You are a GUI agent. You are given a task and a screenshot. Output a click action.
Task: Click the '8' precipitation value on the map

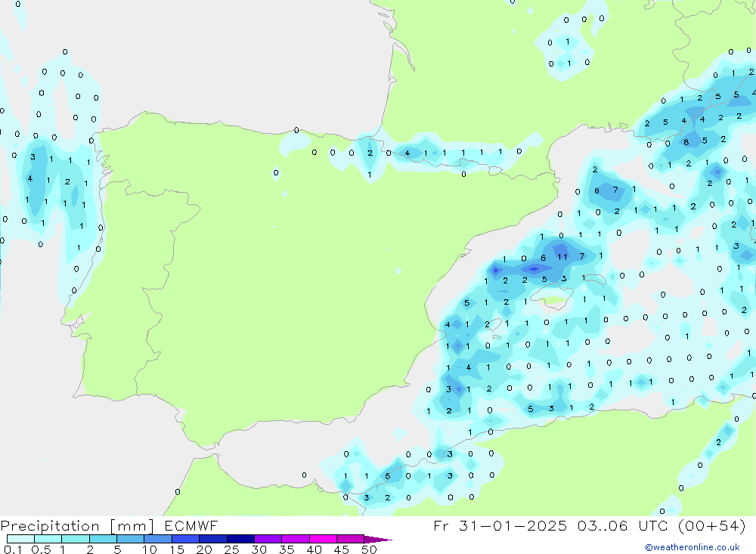tap(686, 142)
